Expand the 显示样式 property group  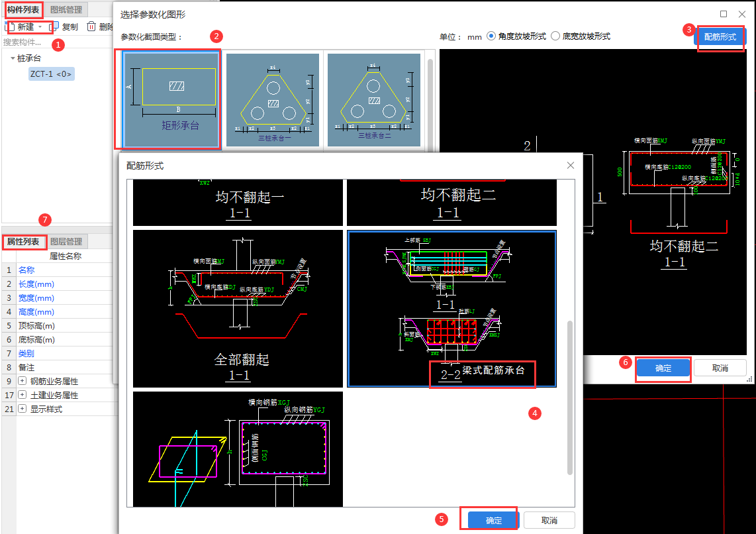(23, 409)
